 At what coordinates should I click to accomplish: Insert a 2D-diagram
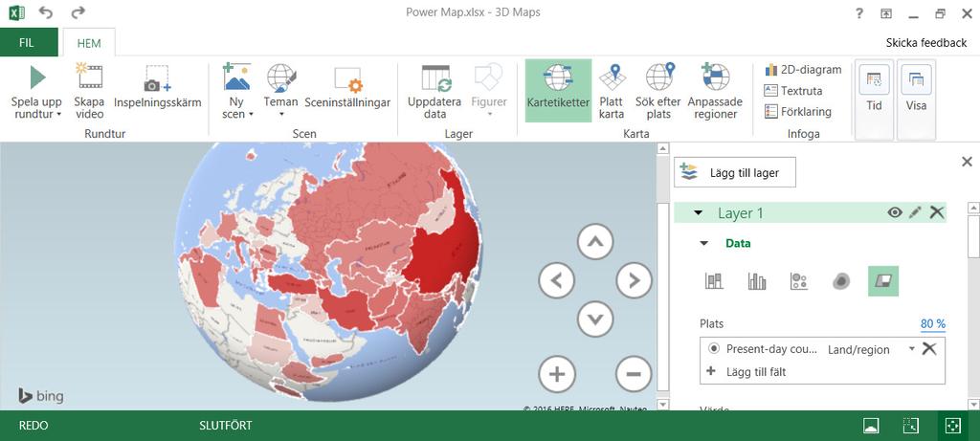pyautogui.click(x=803, y=70)
